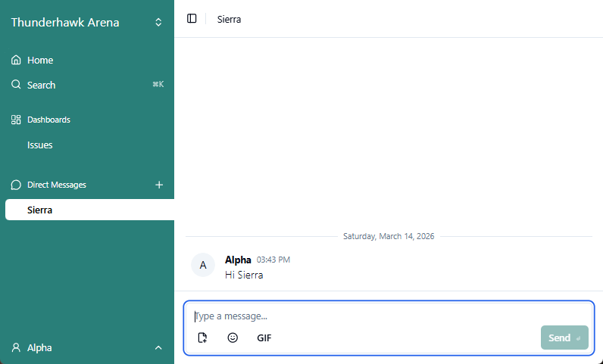Open the GIF picker
This screenshot has height=364, width=603.
(264, 338)
